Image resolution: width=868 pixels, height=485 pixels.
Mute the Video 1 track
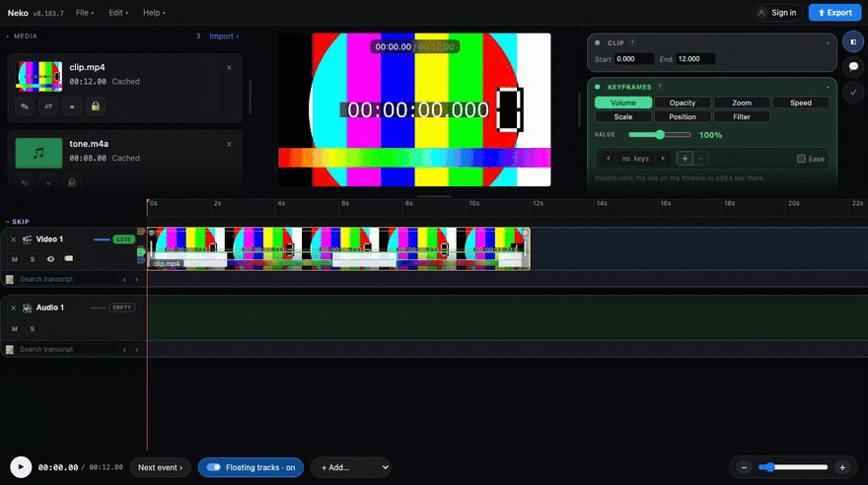click(x=15, y=259)
